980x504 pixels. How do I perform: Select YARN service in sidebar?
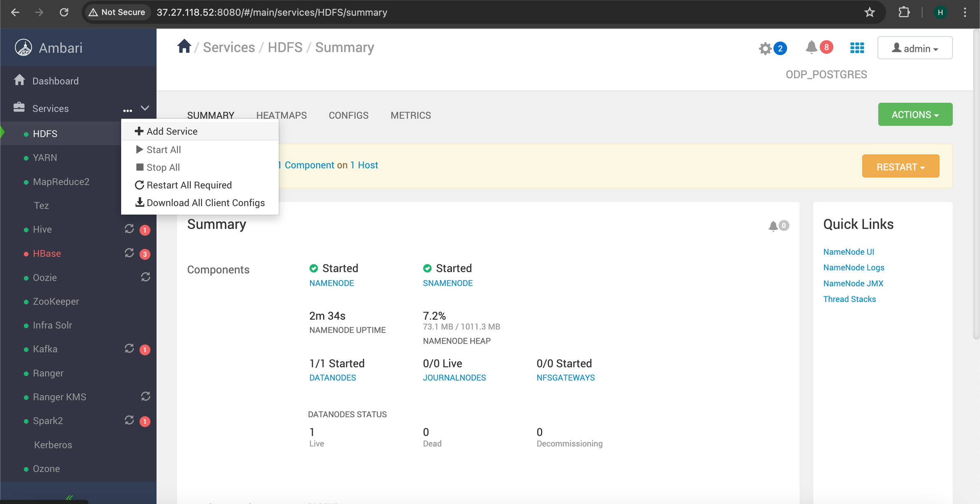[x=45, y=158]
